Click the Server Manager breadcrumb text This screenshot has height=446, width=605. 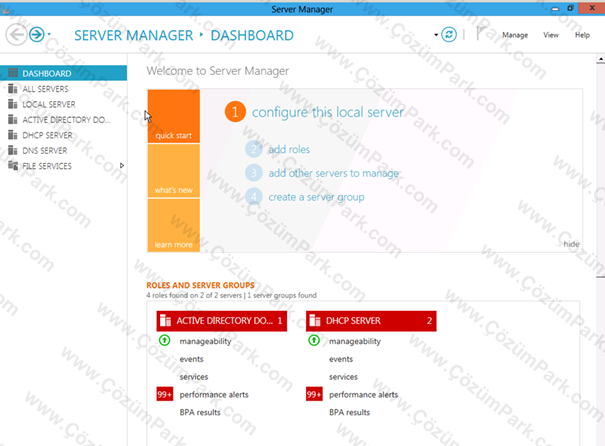[134, 35]
